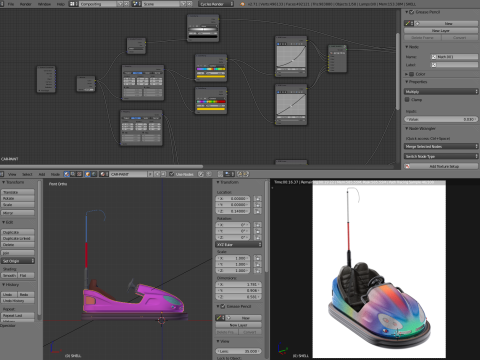Click the Repeat Last button
480x360 pixels.
click(x=18, y=315)
